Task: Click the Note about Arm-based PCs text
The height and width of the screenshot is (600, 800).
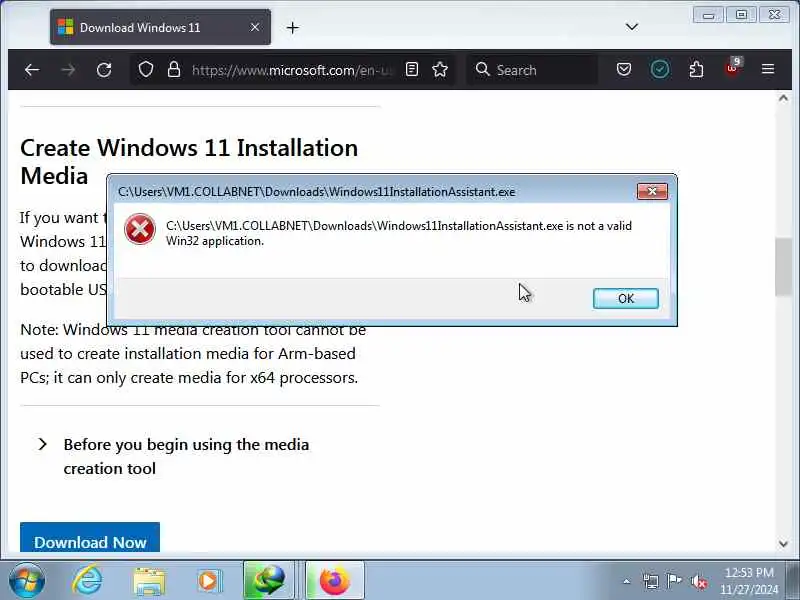Action: [193, 354]
